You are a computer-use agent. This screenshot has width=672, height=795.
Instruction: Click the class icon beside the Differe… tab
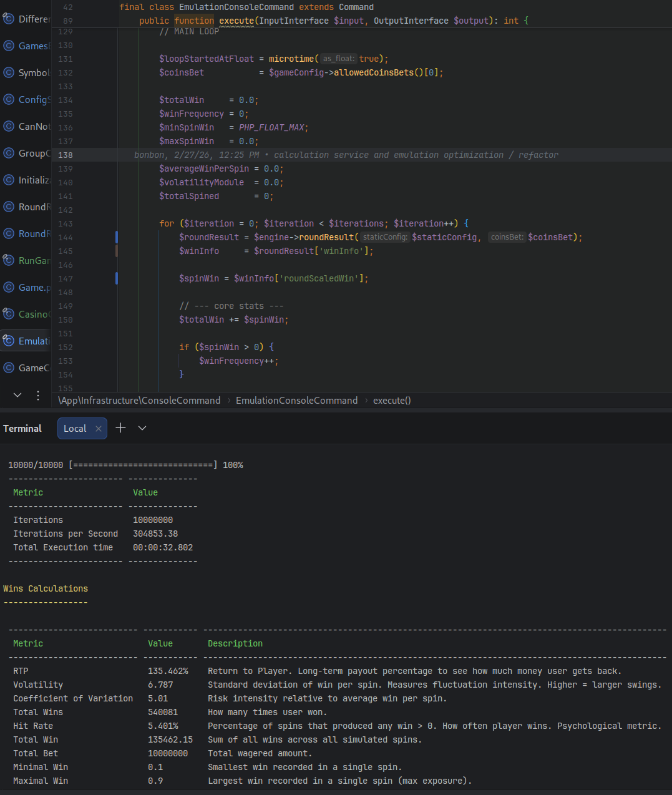tap(9, 19)
